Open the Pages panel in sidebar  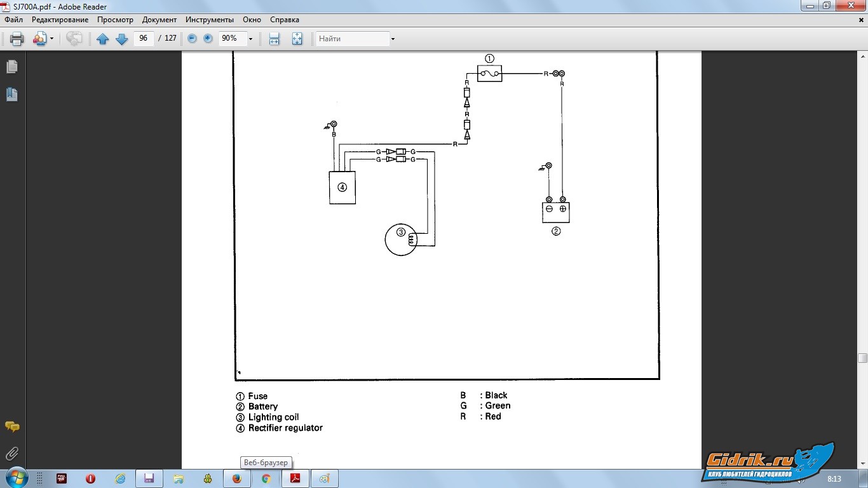pos(12,67)
